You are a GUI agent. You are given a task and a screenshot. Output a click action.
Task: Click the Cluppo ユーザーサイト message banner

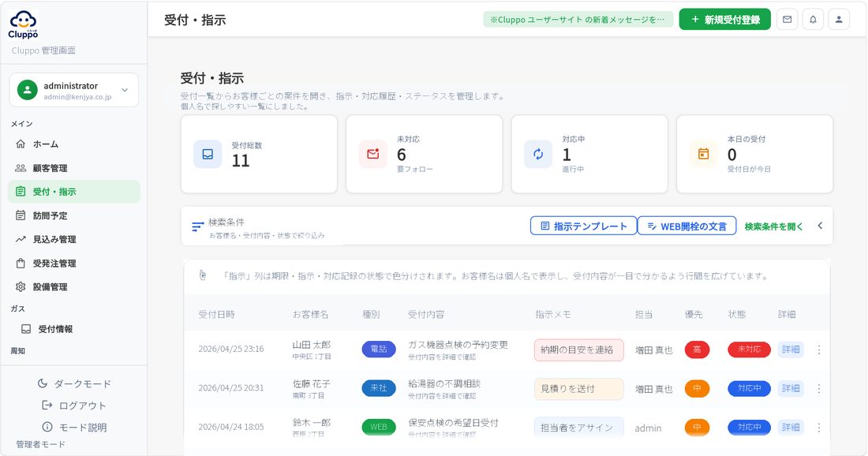pos(578,20)
